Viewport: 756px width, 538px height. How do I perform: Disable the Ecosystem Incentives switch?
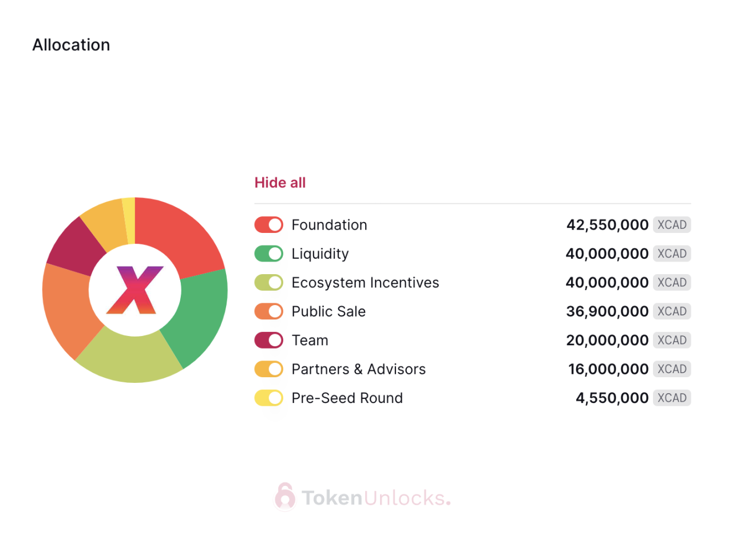pyautogui.click(x=269, y=283)
